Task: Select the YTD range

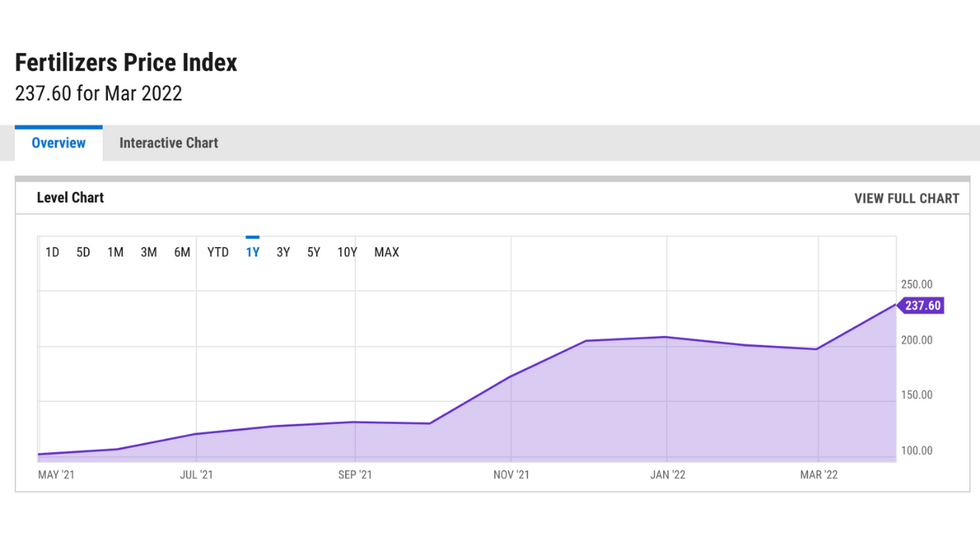Action: click(x=218, y=253)
